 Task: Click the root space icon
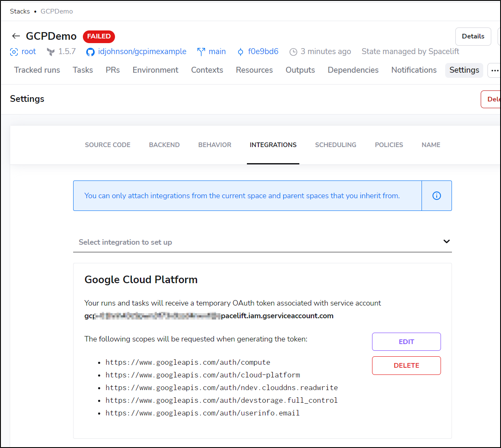[14, 52]
